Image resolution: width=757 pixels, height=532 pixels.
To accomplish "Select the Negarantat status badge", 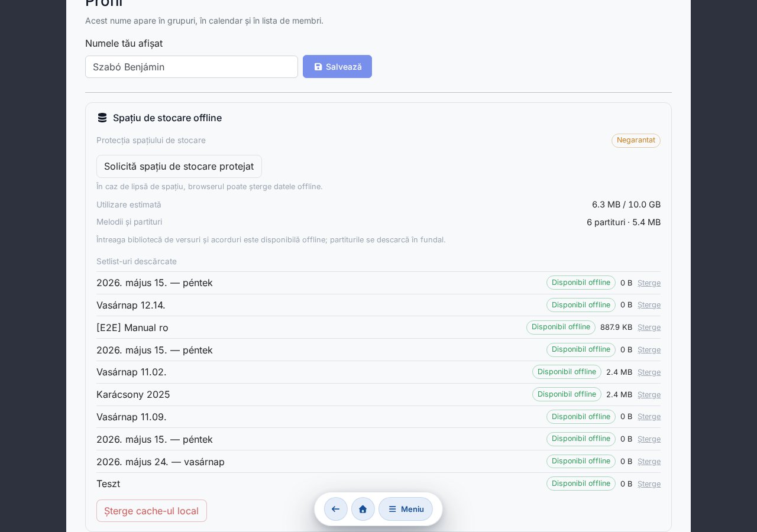I will pos(636,140).
